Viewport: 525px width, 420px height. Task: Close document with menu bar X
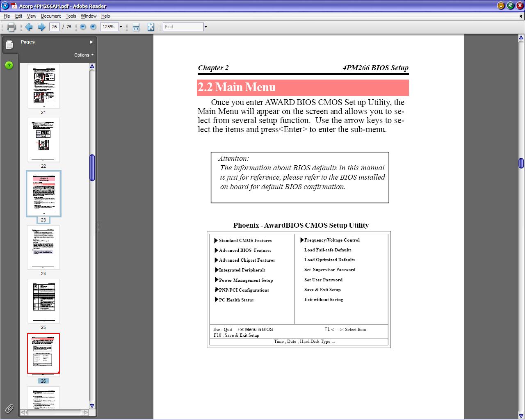521,16
